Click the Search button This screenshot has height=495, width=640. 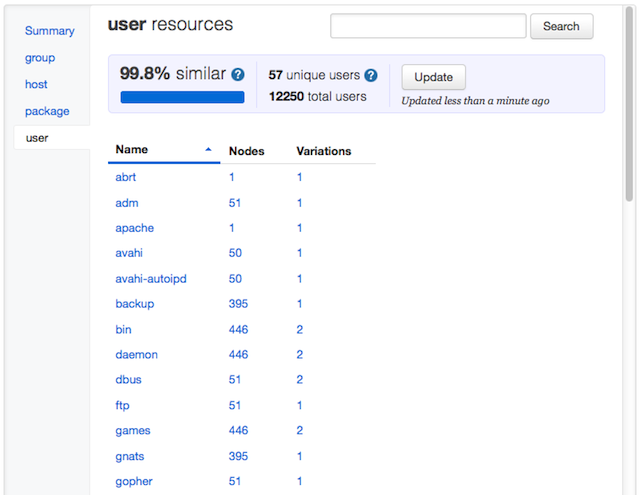(x=561, y=27)
